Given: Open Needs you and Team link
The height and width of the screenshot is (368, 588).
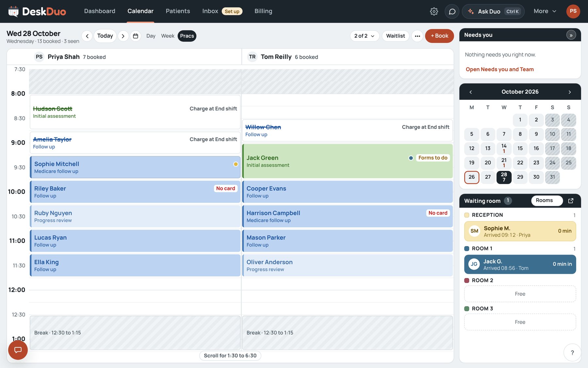Looking at the screenshot, I should coord(499,69).
